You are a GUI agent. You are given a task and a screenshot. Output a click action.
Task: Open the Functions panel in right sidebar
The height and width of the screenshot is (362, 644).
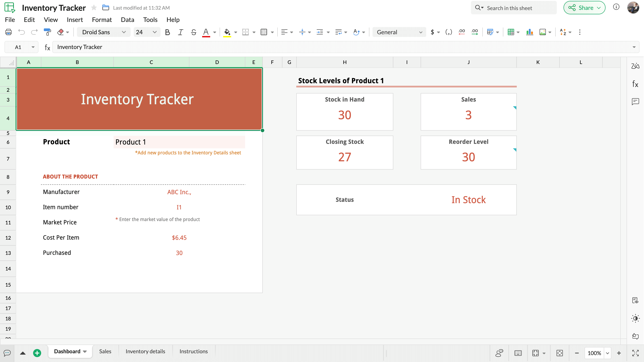[635, 84]
